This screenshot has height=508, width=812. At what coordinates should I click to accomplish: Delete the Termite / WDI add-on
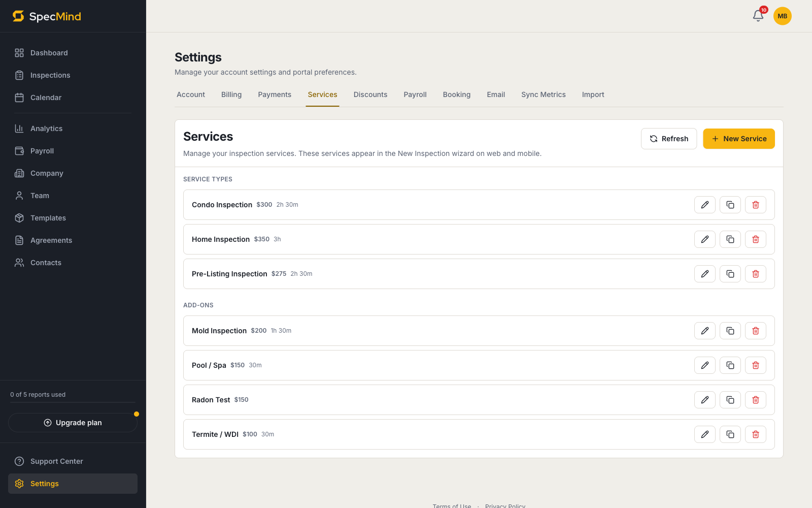click(756, 434)
